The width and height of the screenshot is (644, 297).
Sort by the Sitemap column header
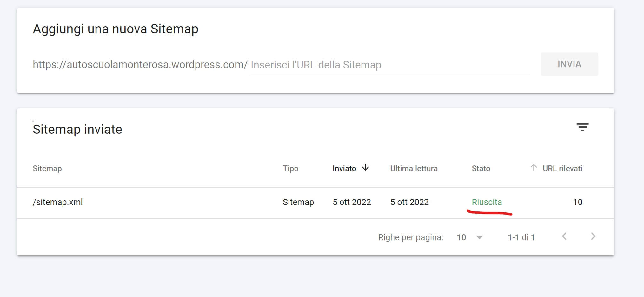(x=47, y=169)
